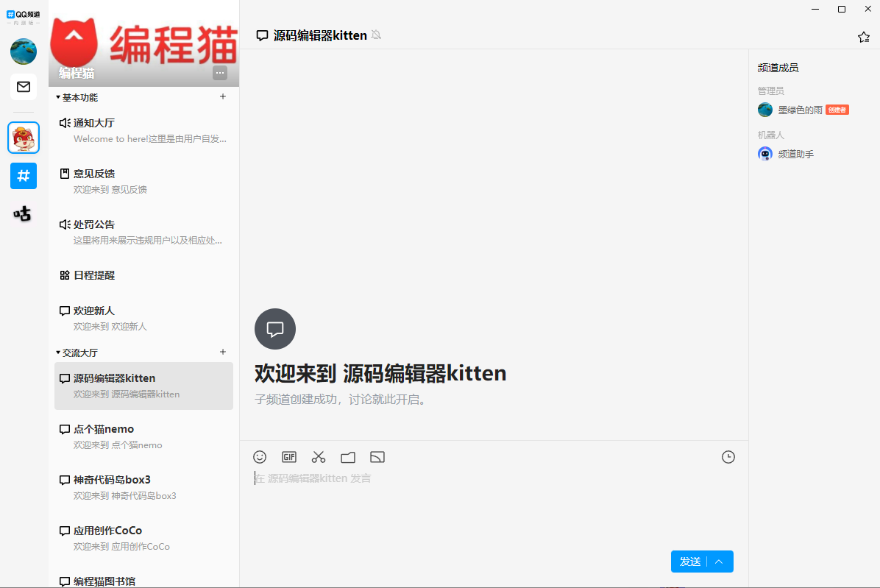Click 墨绿色的雨 member avatar
The height and width of the screenshot is (588, 880).
coord(765,110)
